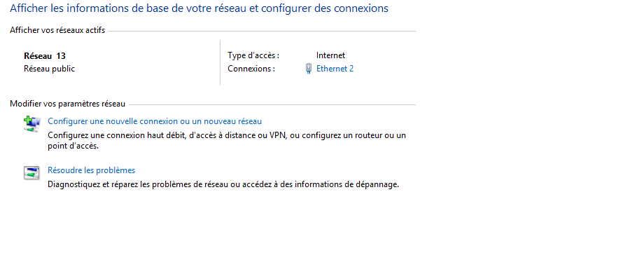Click the new connection setup icon
644x260 pixels.
31,124
